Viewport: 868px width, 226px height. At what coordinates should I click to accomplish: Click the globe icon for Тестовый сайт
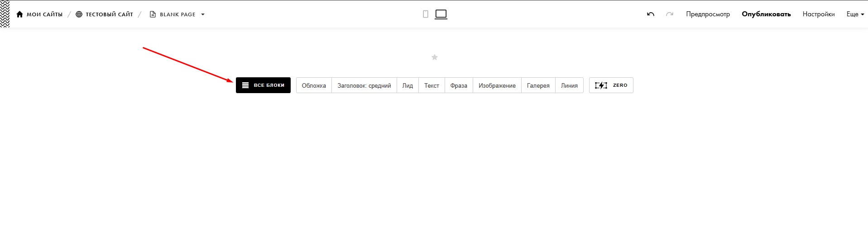[79, 14]
